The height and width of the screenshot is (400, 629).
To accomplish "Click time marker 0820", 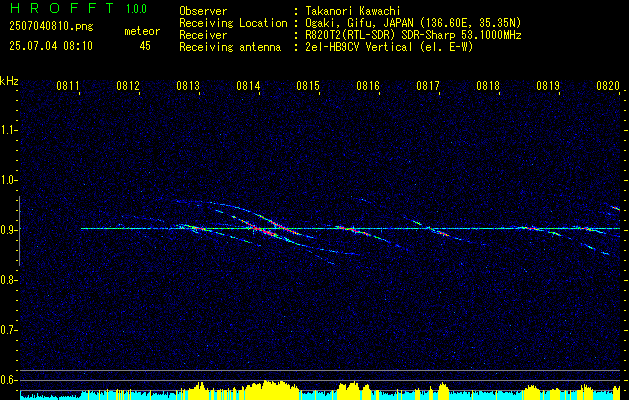I will pyautogui.click(x=608, y=85).
